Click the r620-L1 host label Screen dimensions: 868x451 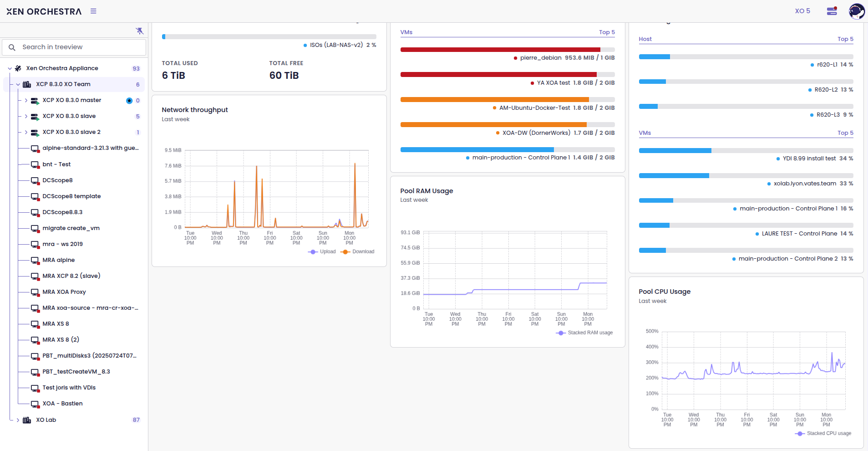pyautogui.click(x=827, y=65)
